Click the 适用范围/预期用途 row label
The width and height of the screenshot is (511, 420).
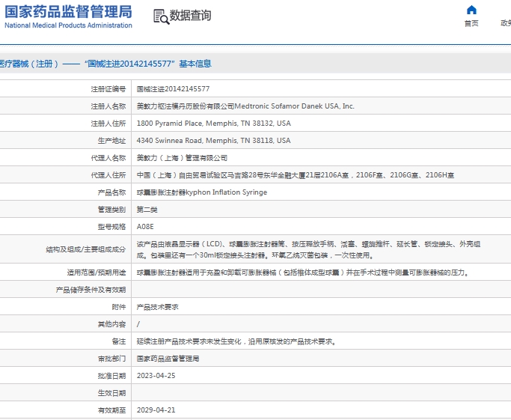97,273
